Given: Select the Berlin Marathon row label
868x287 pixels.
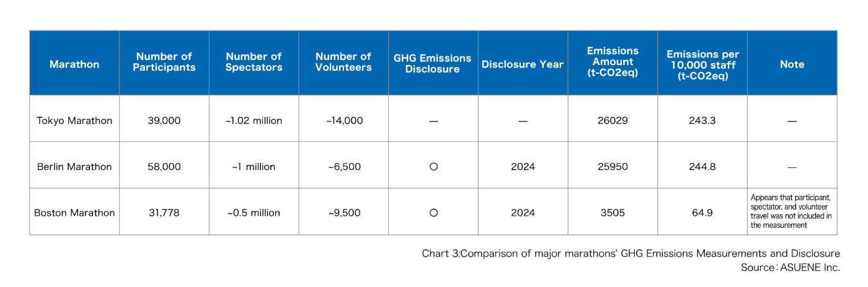Looking at the screenshot, I should pos(74,167).
